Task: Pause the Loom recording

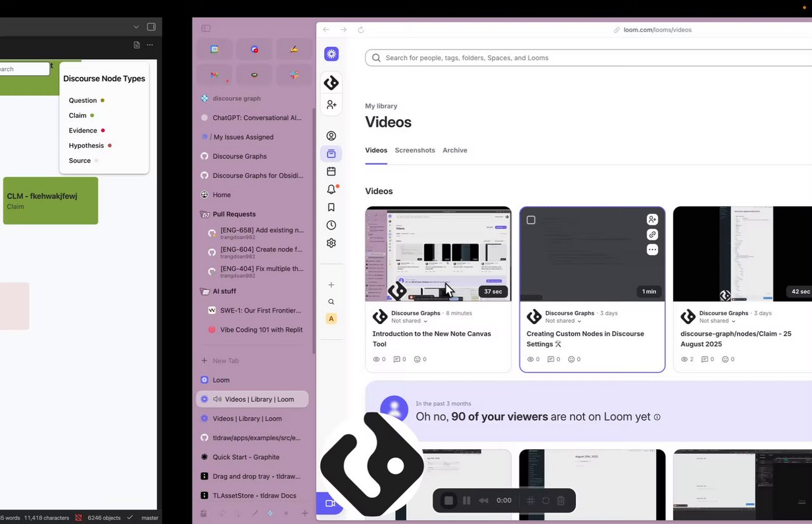Action: click(x=466, y=501)
